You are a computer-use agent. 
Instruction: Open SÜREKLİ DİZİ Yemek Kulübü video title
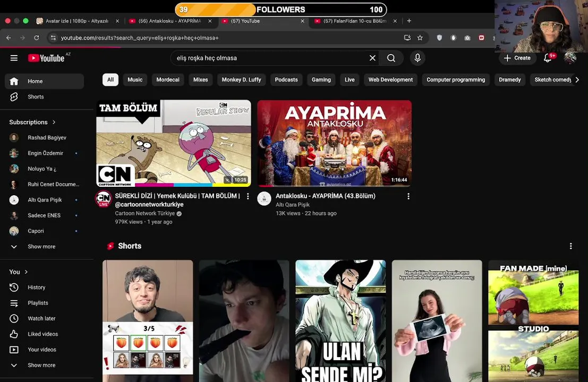(x=177, y=200)
